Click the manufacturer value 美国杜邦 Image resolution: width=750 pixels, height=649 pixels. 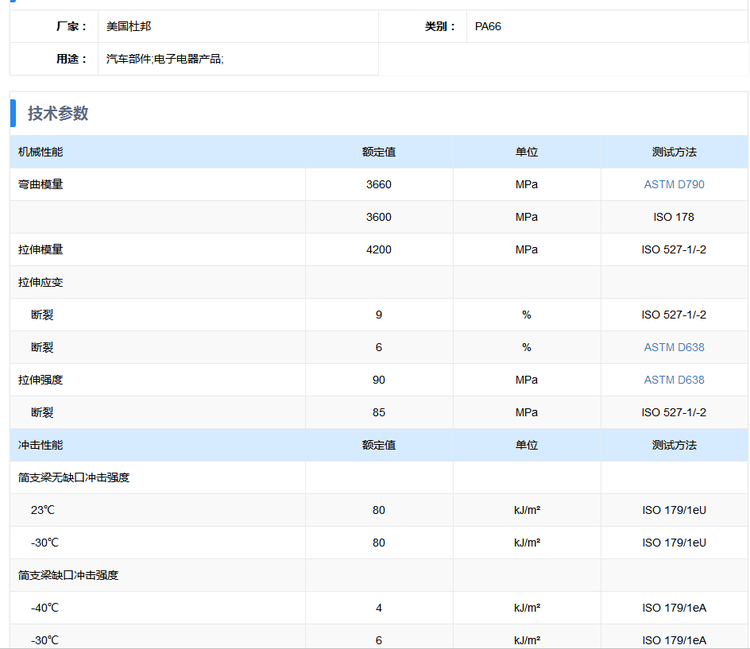point(129,26)
